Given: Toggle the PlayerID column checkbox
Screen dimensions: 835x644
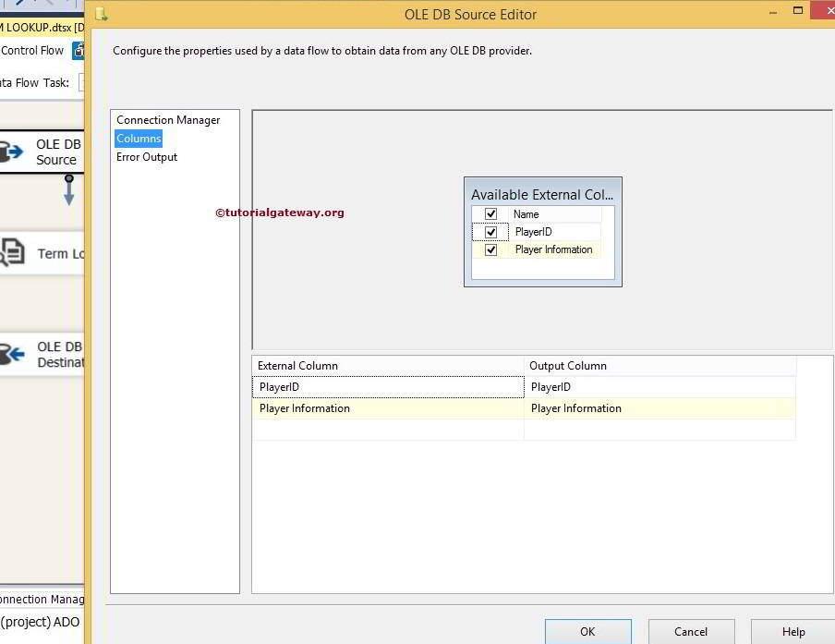Looking at the screenshot, I should click(x=490, y=231).
